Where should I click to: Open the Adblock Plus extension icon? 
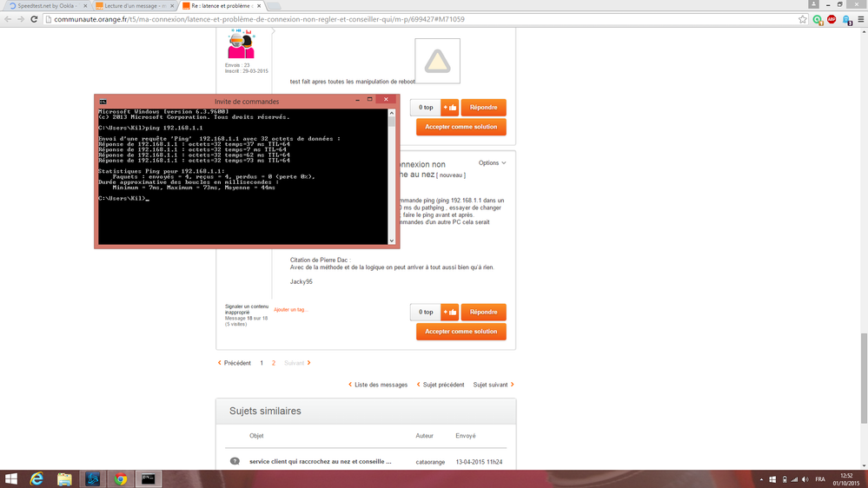click(x=832, y=19)
